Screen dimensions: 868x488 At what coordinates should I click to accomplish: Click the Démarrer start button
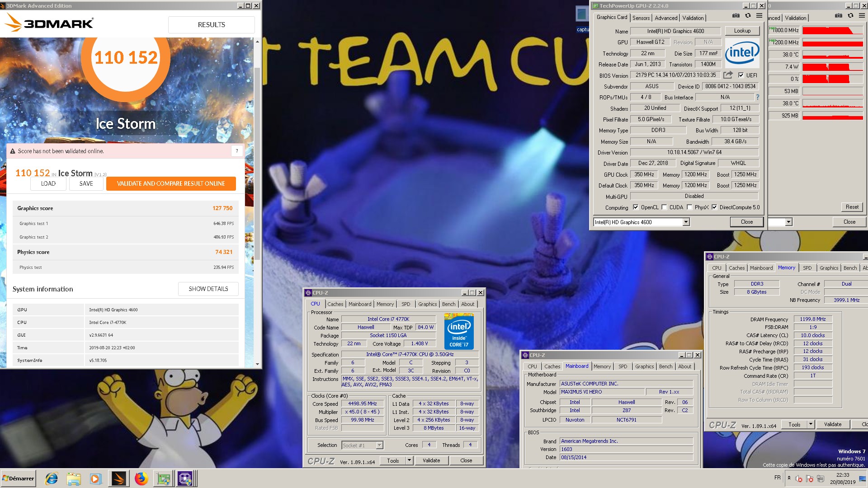click(18, 479)
